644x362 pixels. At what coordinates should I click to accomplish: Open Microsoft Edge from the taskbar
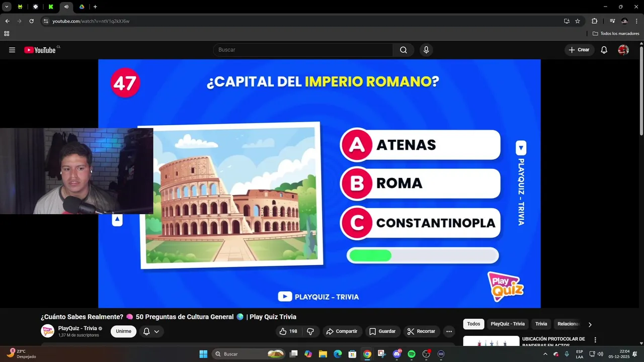coord(338,354)
